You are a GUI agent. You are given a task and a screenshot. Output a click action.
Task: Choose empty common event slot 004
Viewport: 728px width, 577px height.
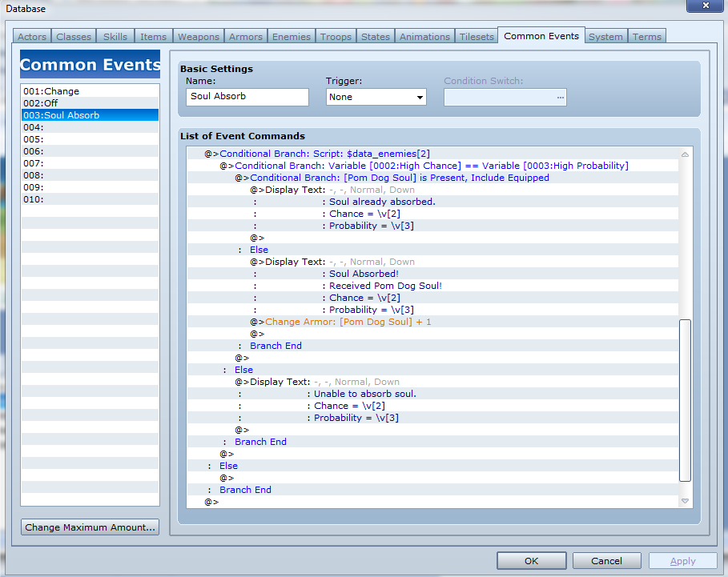tap(90, 127)
